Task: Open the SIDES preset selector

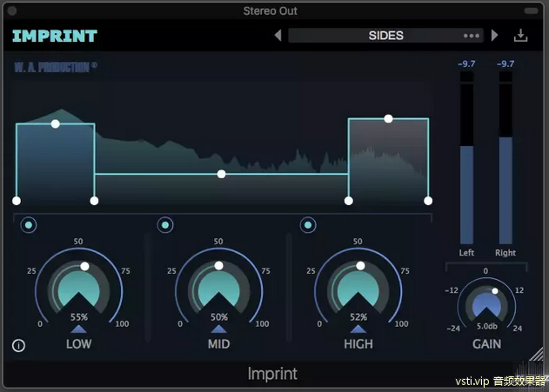Action: [x=385, y=36]
